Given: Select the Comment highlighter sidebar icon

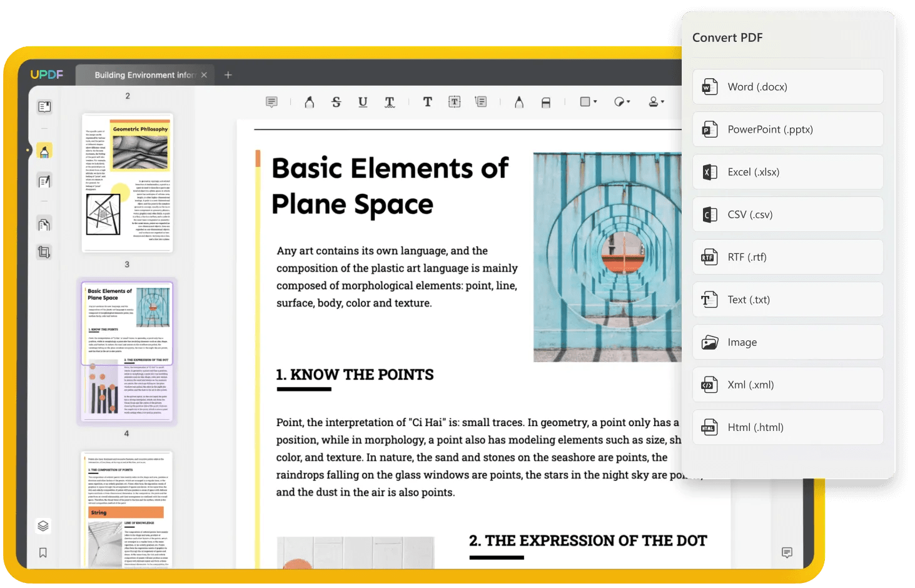Looking at the screenshot, I should pyautogui.click(x=44, y=151).
